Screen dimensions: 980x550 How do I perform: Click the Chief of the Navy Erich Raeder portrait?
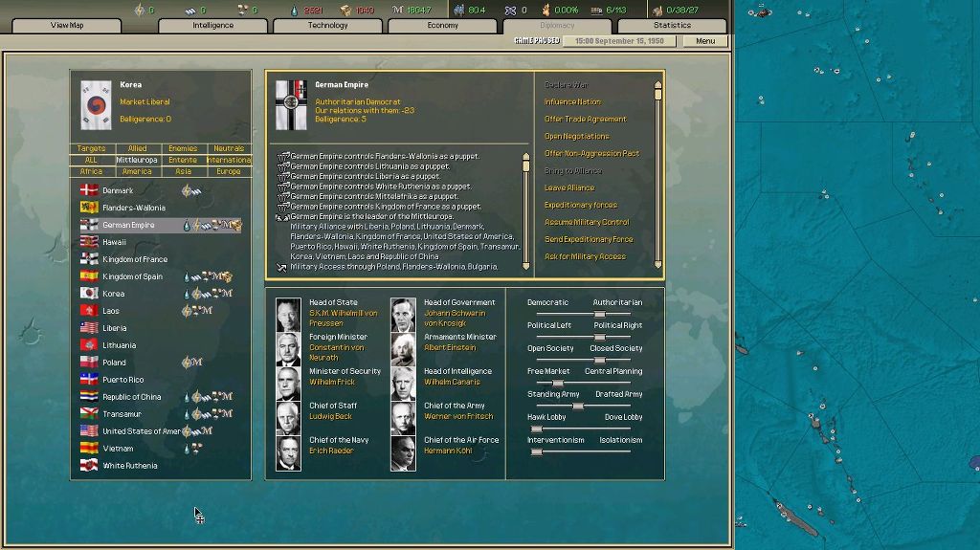(x=289, y=453)
